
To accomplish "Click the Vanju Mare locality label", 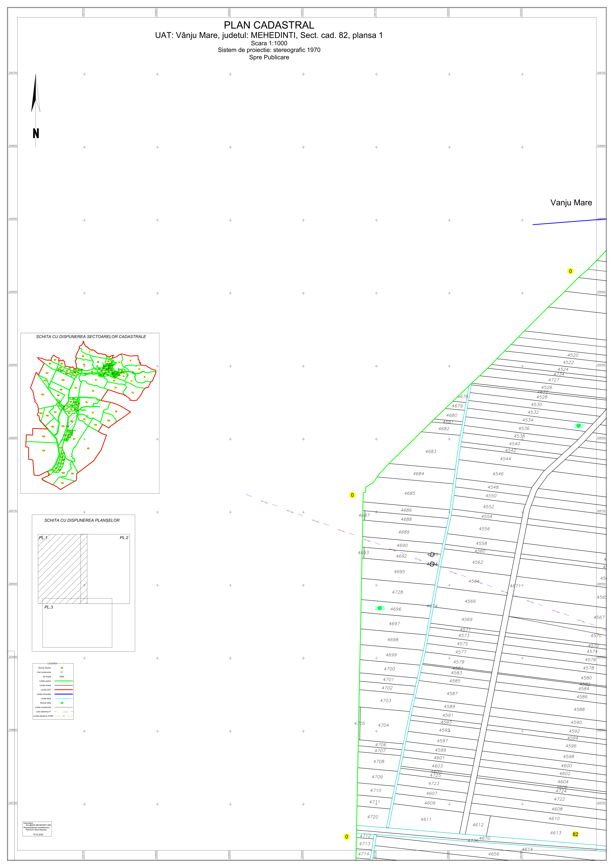I will coord(571,203).
